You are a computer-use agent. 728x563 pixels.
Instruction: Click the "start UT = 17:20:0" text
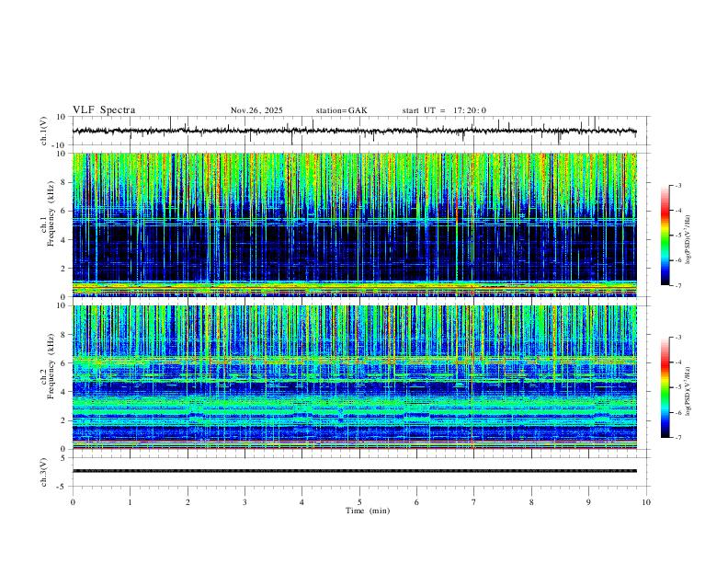(444, 110)
